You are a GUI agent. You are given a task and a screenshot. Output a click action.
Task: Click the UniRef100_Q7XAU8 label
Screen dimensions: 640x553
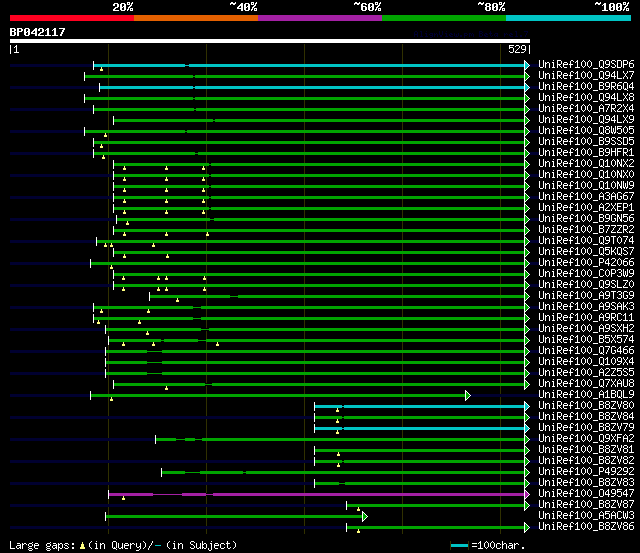click(586, 384)
